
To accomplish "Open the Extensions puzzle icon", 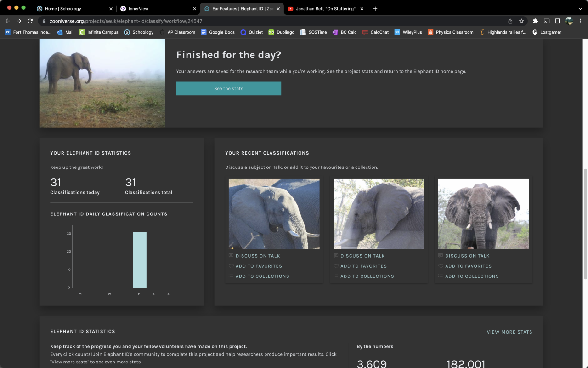I will 535,21.
